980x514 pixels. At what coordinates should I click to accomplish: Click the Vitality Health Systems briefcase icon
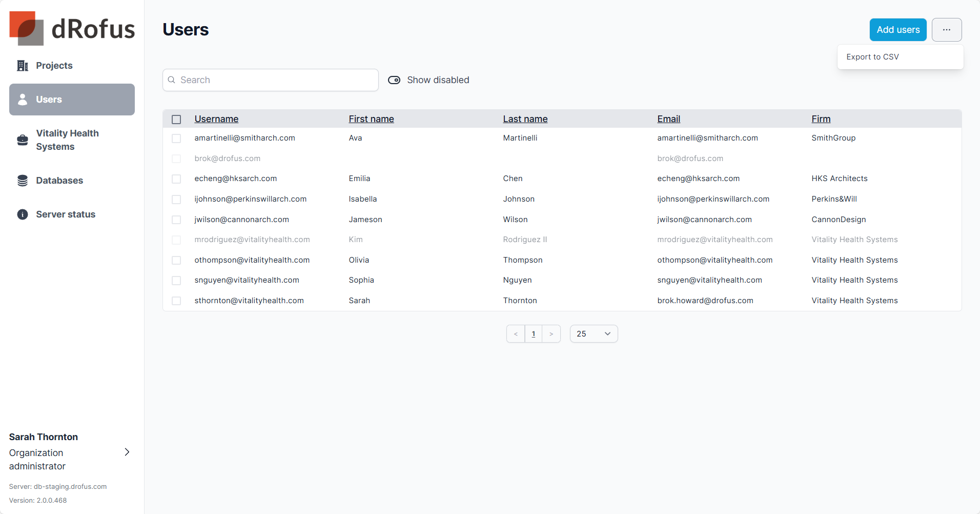pyautogui.click(x=23, y=140)
